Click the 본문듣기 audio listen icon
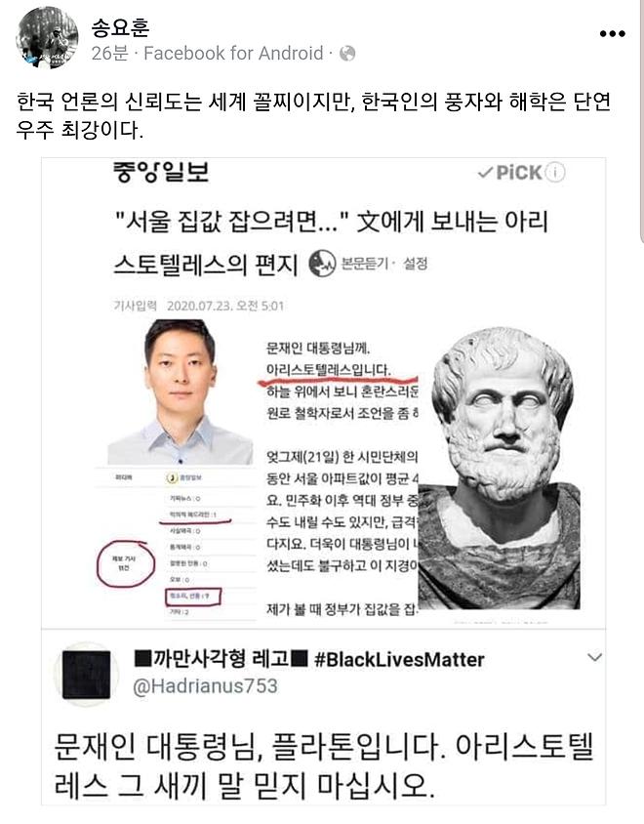The width and height of the screenshot is (644, 824). (322, 264)
